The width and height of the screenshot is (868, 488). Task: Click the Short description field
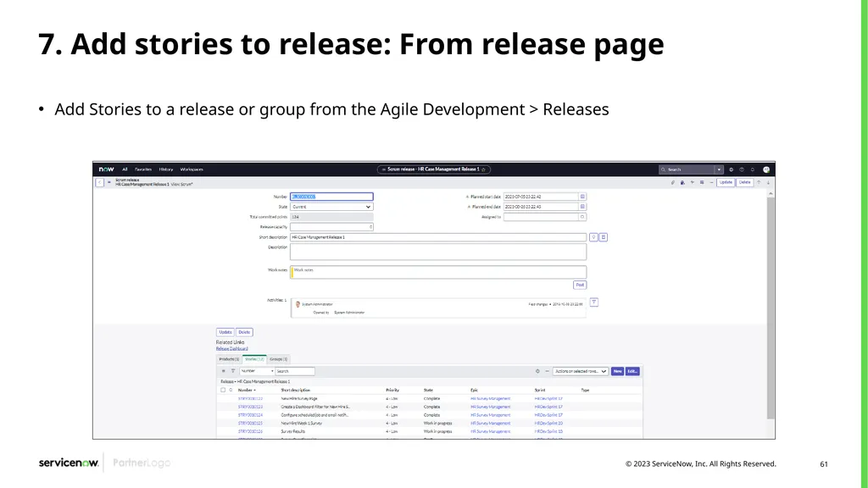(438, 237)
